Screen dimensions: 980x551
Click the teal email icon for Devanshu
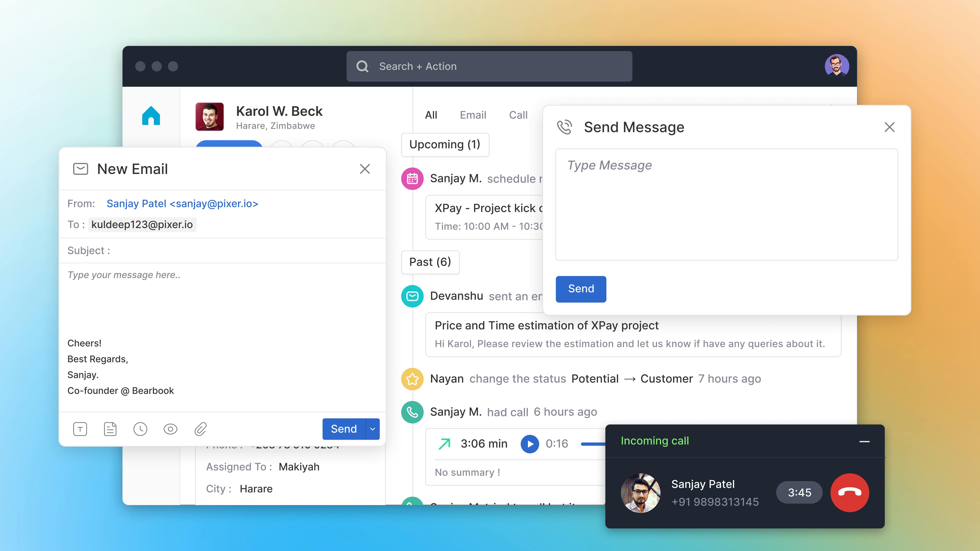[x=412, y=296]
